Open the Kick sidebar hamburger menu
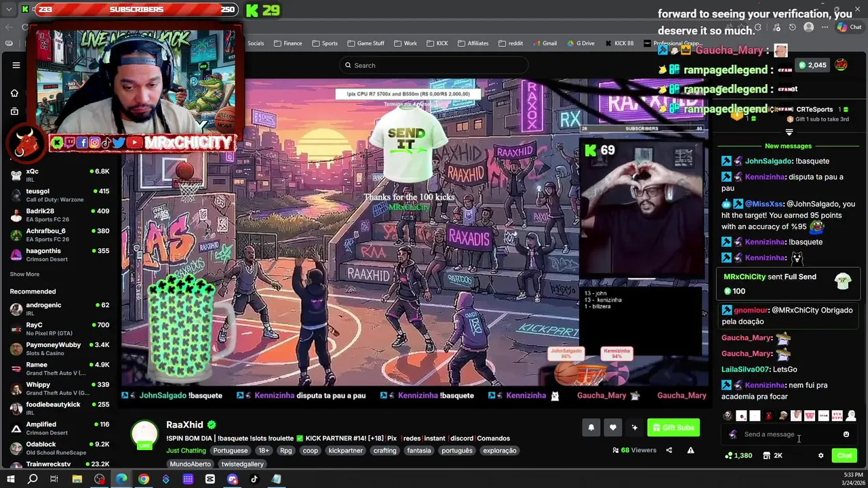 16,65
